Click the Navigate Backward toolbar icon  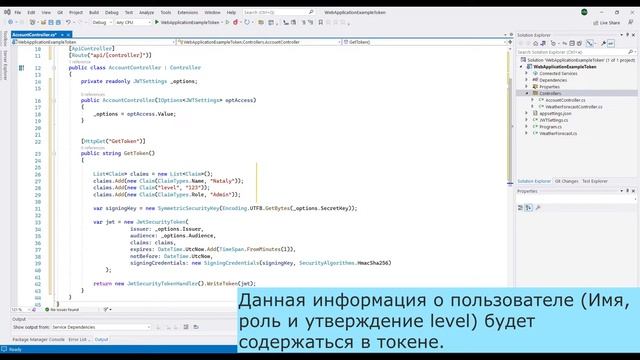11,22
